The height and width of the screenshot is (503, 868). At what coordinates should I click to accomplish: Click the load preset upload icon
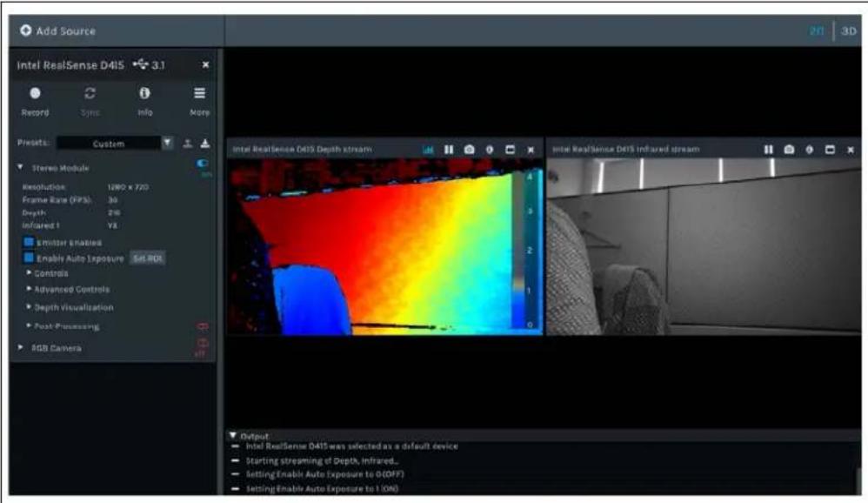pos(188,144)
